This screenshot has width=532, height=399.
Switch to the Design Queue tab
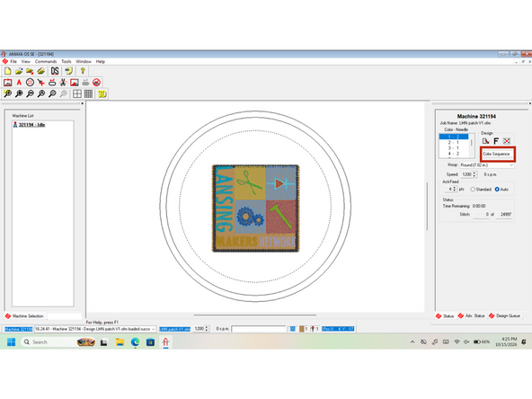[x=504, y=316]
